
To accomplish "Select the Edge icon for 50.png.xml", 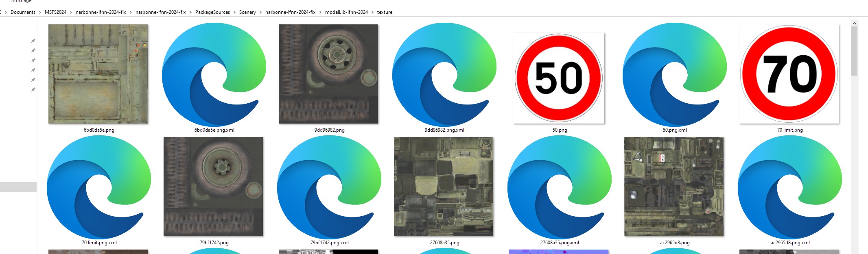I will coord(675,74).
